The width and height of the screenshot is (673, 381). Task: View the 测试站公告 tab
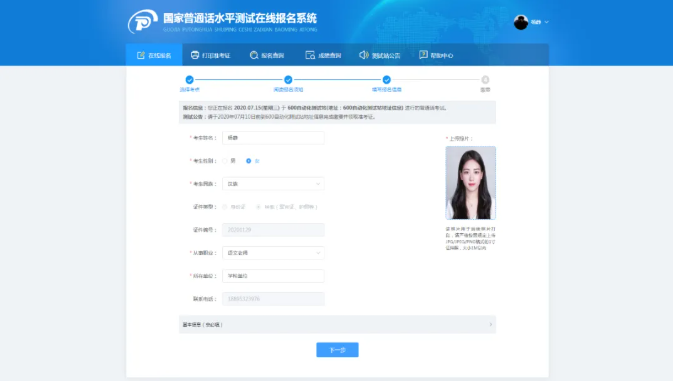pos(380,55)
